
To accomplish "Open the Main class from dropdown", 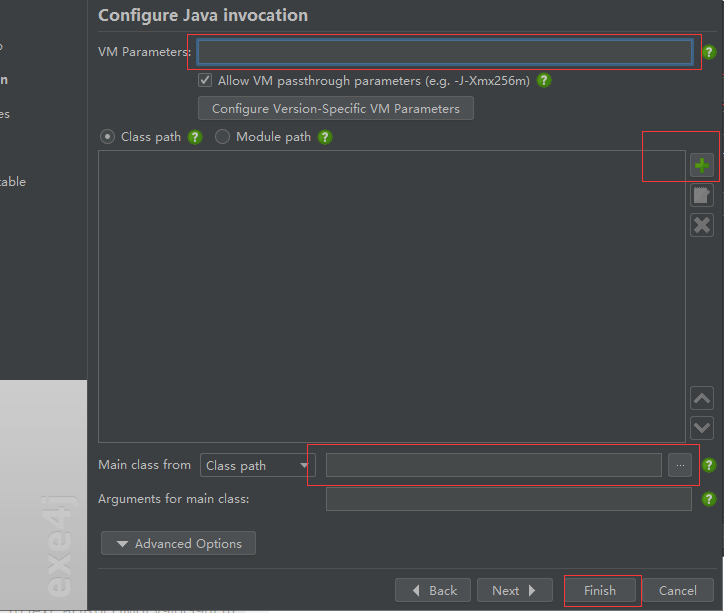I will point(258,465).
